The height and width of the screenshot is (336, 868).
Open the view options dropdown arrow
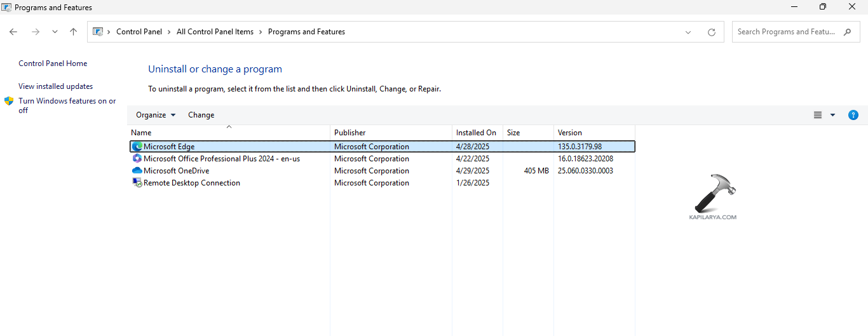coord(832,115)
